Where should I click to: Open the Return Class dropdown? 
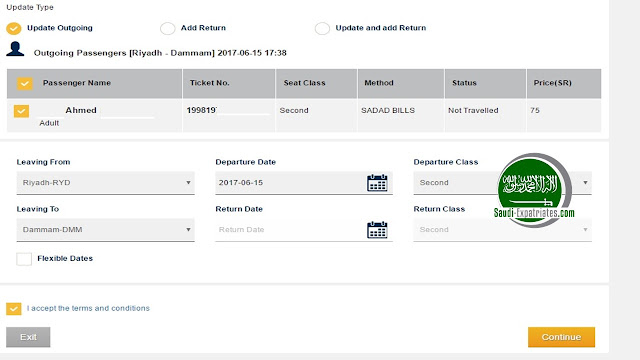[502, 230]
